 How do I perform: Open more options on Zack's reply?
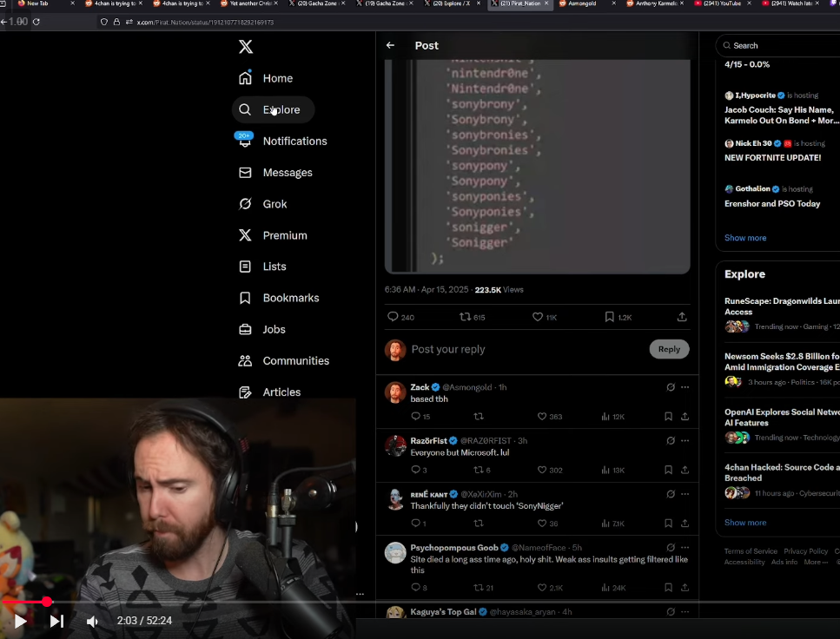[685, 387]
